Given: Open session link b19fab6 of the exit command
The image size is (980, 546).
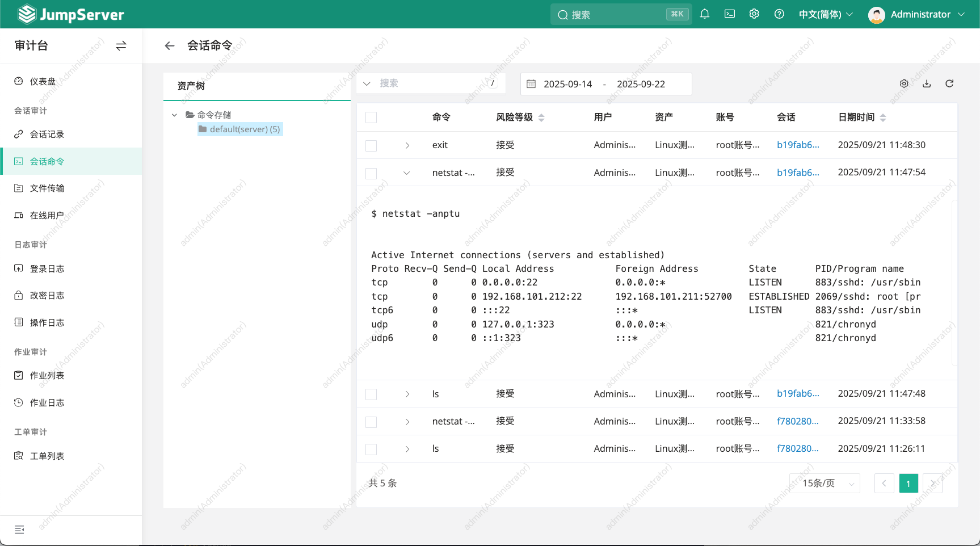Looking at the screenshot, I should [x=798, y=145].
